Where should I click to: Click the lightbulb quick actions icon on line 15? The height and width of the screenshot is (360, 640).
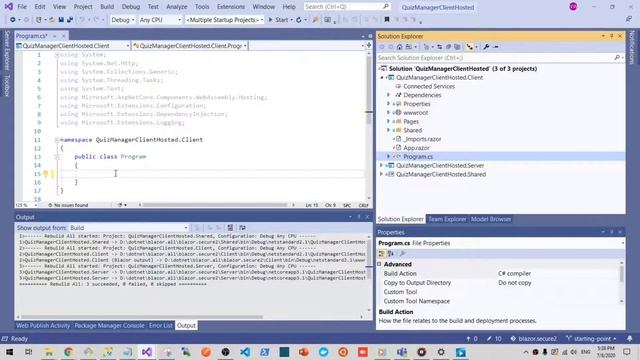pos(46,174)
